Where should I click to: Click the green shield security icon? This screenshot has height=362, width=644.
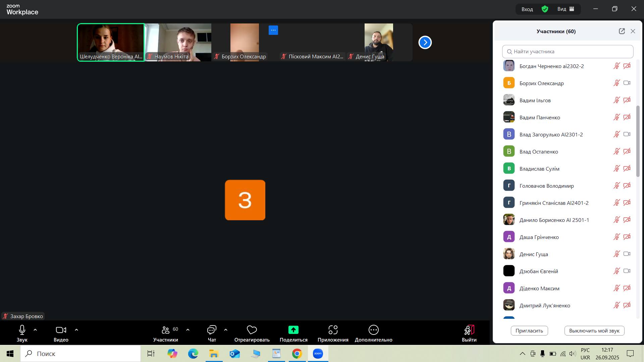pos(545,9)
